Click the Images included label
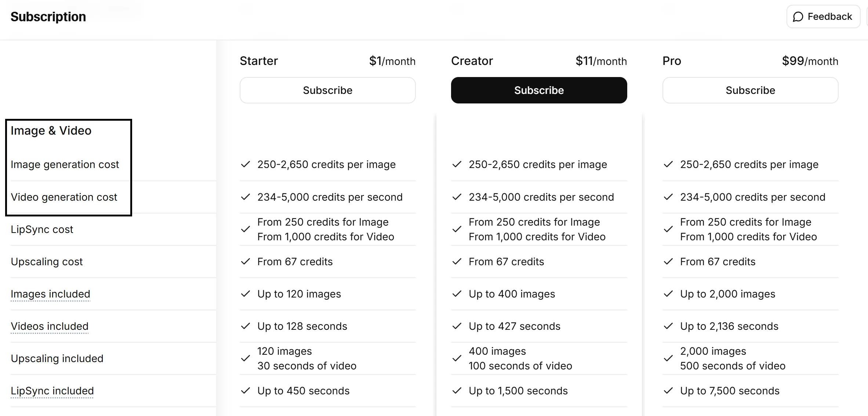The height and width of the screenshot is (416, 868). 50,294
